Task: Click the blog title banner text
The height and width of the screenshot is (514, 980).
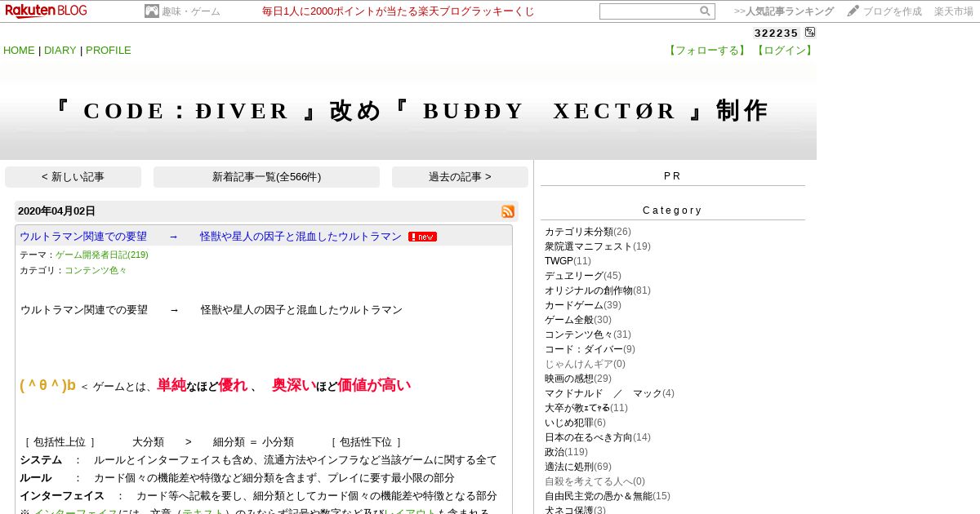Action: click(410, 111)
